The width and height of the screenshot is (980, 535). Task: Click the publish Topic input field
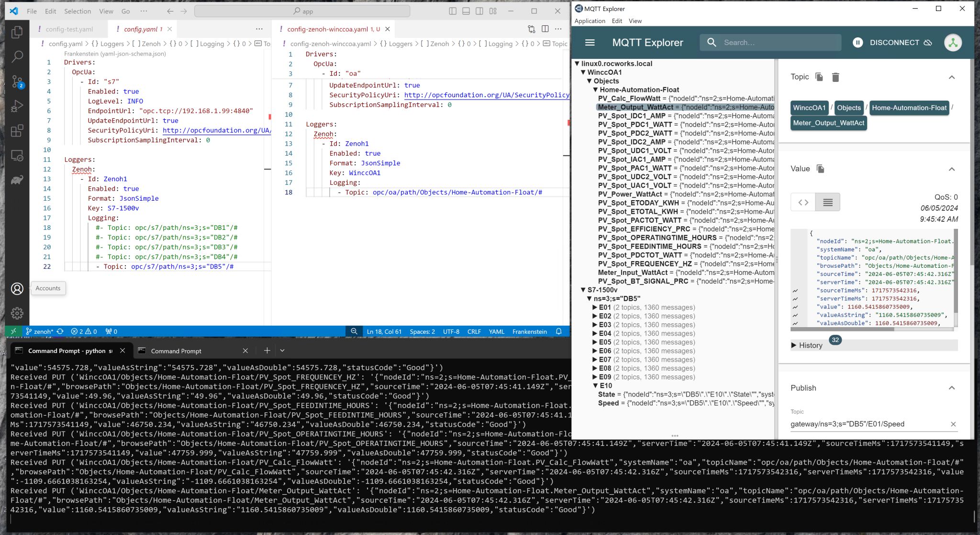pos(868,424)
